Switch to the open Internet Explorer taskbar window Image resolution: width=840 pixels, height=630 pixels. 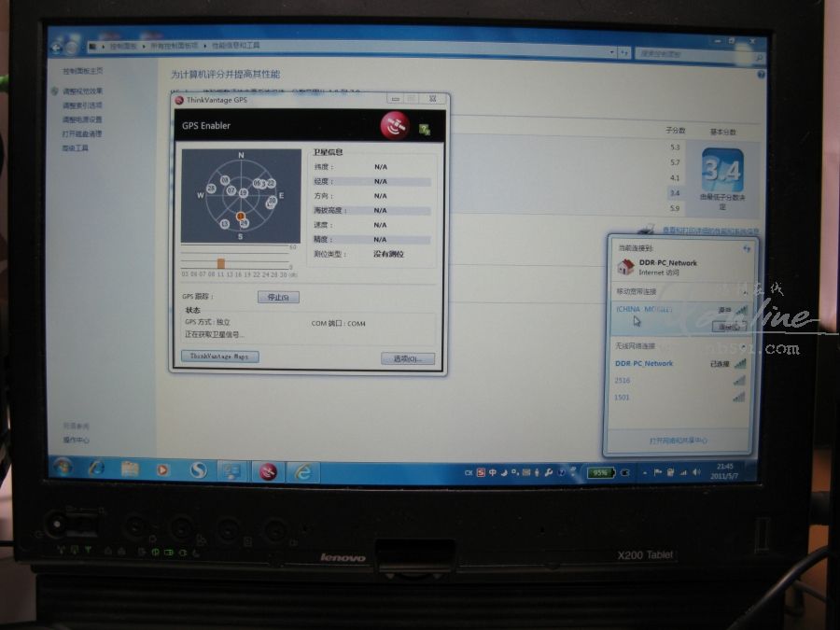(x=303, y=472)
